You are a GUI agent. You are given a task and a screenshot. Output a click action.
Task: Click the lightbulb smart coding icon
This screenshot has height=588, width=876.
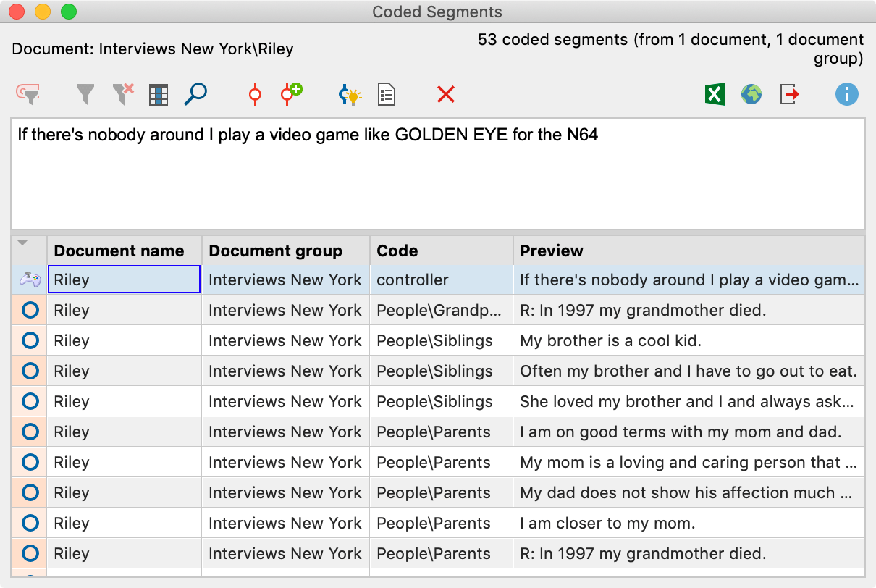[350, 95]
